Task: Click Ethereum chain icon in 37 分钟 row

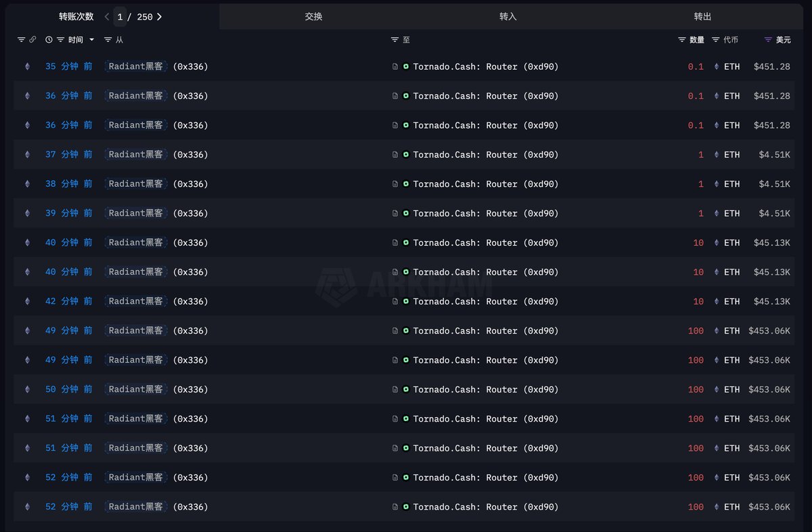Action: (28, 154)
